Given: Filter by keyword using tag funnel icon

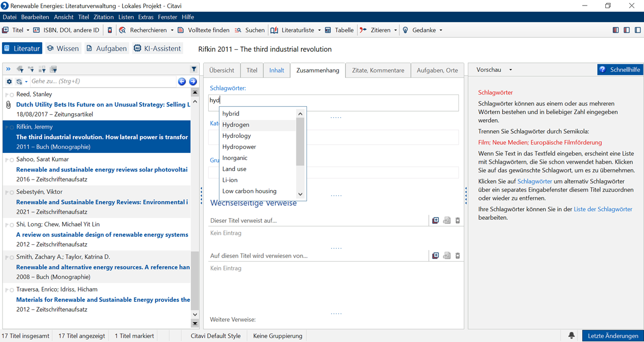Looking at the screenshot, I should tap(20, 69).
